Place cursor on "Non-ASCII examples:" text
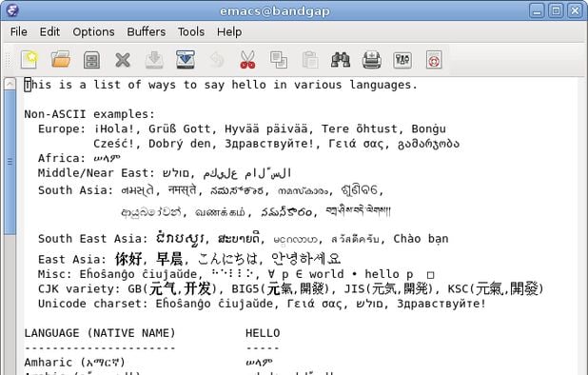 click(89, 114)
